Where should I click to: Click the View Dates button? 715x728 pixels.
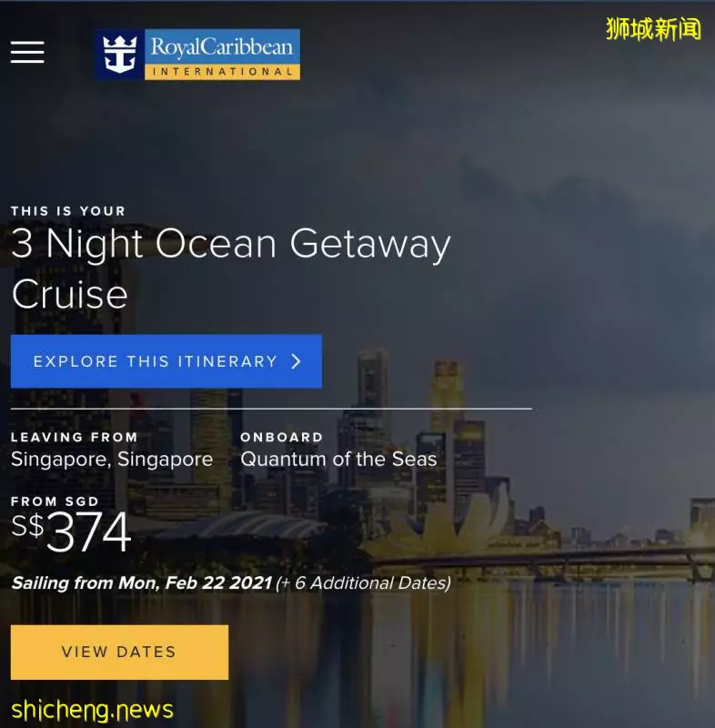[119, 652]
